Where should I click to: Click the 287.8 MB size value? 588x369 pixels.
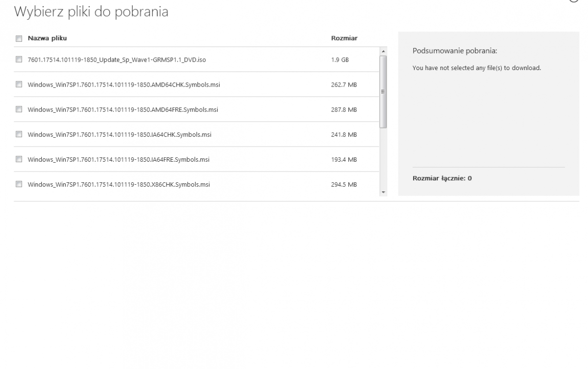pyautogui.click(x=344, y=110)
